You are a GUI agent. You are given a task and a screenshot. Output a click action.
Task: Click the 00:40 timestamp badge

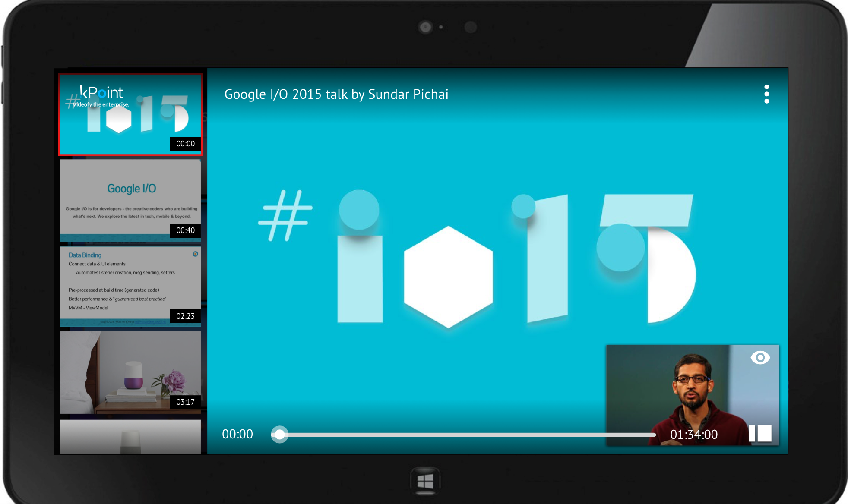tap(185, 230)
